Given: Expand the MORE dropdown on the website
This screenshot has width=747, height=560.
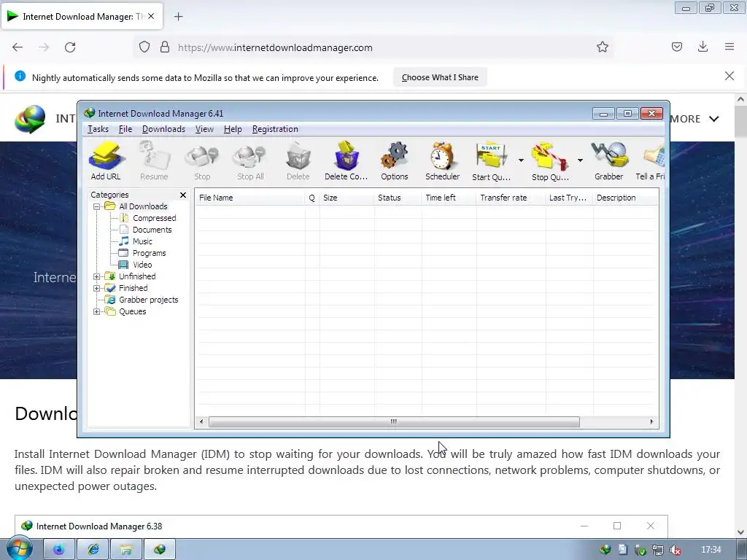Looking at the screenshot, I should pyautogui.click(x=694, y=119).
